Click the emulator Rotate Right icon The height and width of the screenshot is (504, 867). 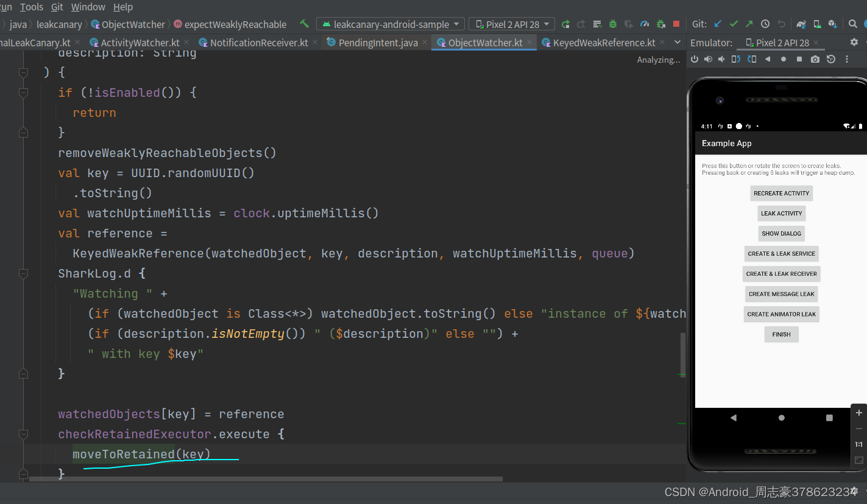pos(752,59)
